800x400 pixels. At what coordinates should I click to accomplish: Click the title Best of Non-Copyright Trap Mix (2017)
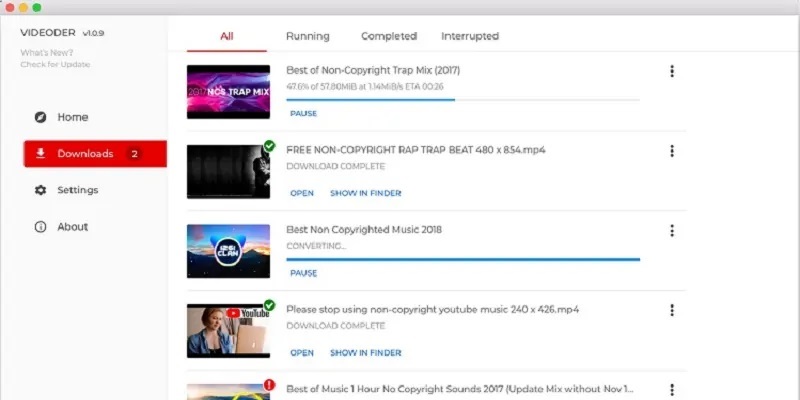click(x=373, y=70)
